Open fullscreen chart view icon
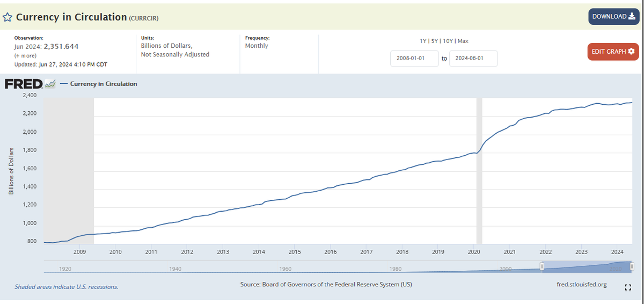This screenshot has height=304, width=644. coord(628,287)
